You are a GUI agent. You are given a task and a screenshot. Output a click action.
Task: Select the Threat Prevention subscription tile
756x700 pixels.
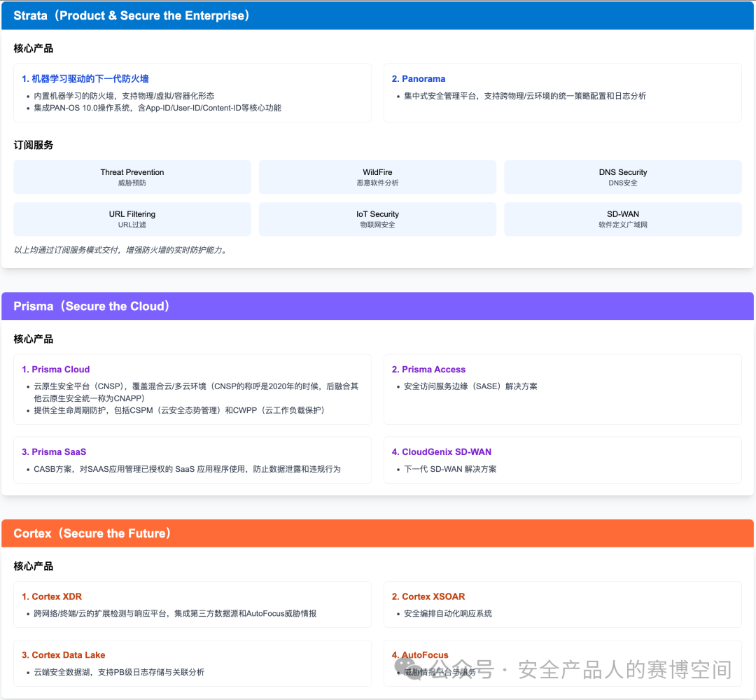point(132,177)
